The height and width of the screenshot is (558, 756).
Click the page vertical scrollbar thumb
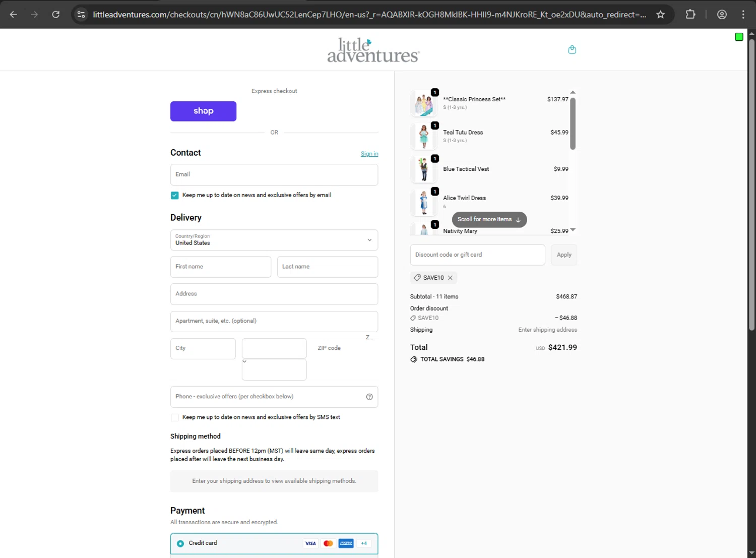[751, 184]
